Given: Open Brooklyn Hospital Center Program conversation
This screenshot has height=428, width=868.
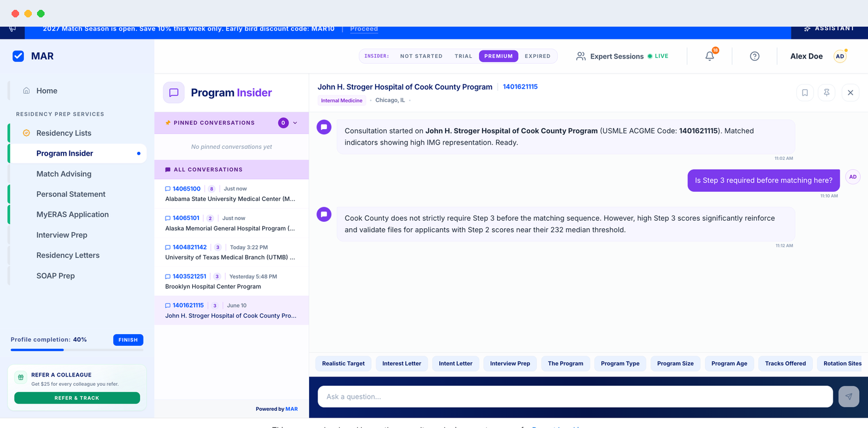Looking at the screenshot, I should pos(231,281).
